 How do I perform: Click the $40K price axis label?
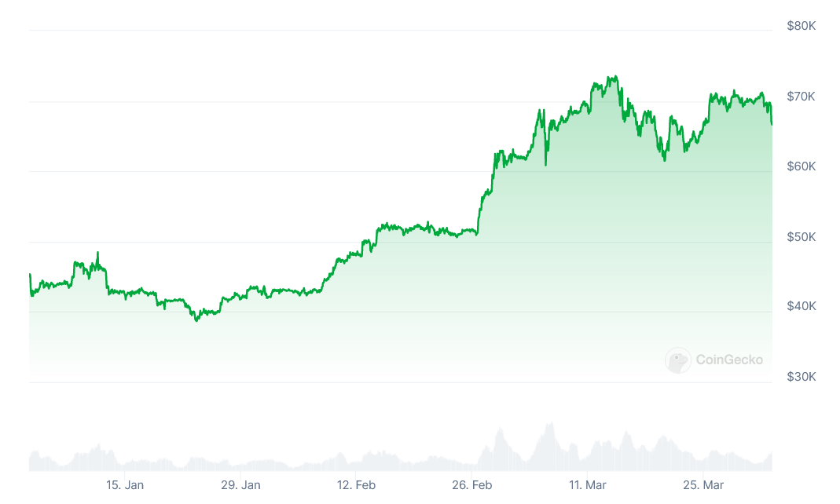[801, 306]
